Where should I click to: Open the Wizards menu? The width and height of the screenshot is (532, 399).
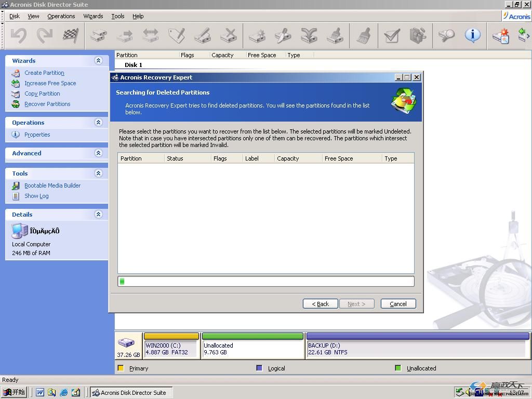pyautogui.click(x=93, y=16)
